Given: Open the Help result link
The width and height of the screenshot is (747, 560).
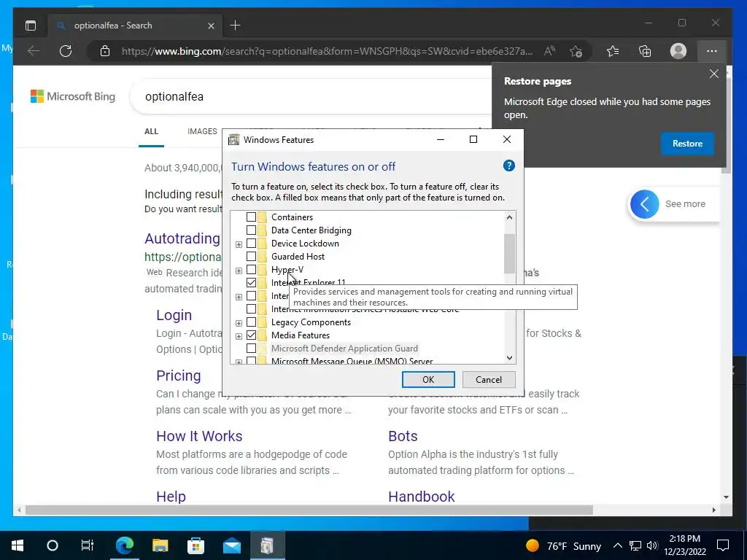Looking at the screenshot, I should pyautogui.click(x=171, y=497).
